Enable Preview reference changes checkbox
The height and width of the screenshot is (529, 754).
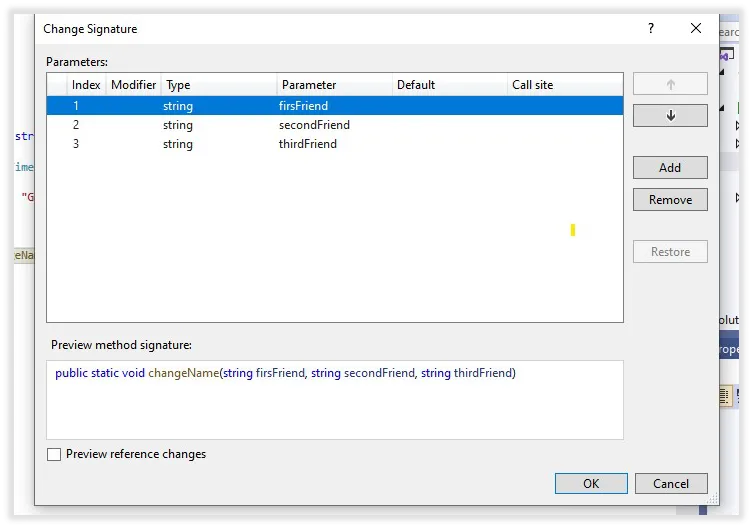pos(54,454)
